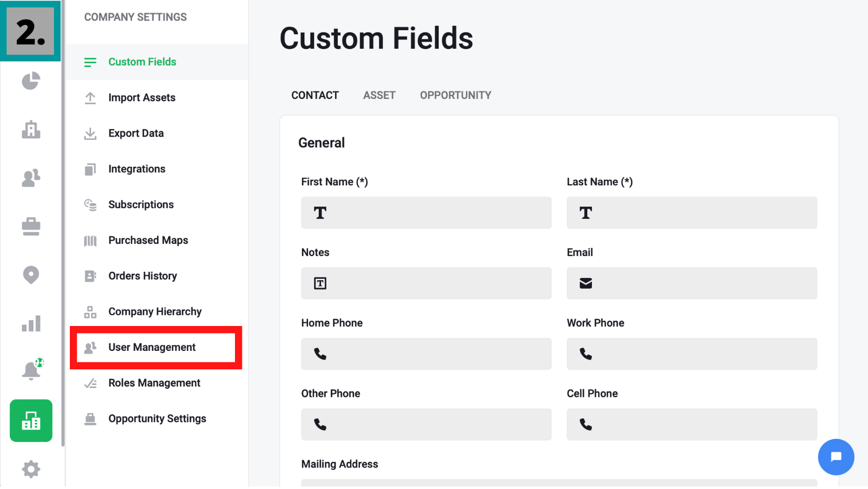This screenshot has height=489, width=868.
Task: Click the First Name text field
Action: [426, 213]
